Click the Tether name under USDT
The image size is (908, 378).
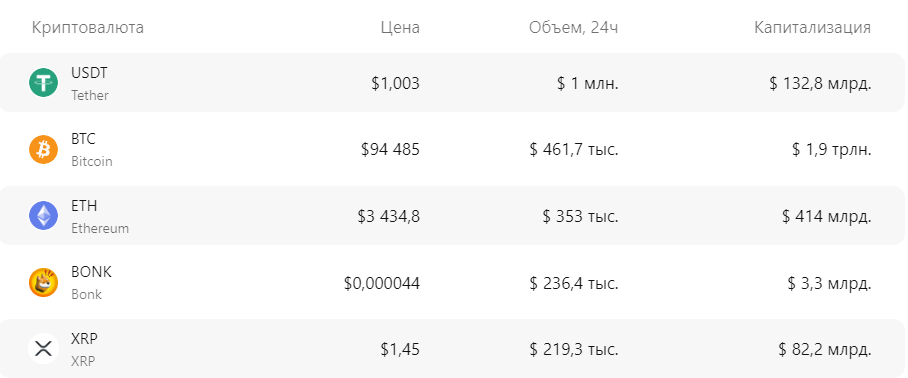90,95
